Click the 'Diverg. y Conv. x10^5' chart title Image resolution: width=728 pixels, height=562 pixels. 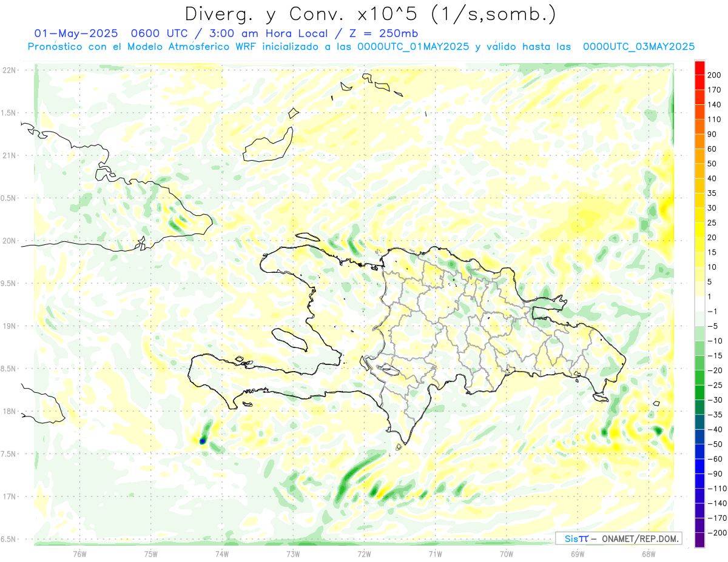pos(370,14)
